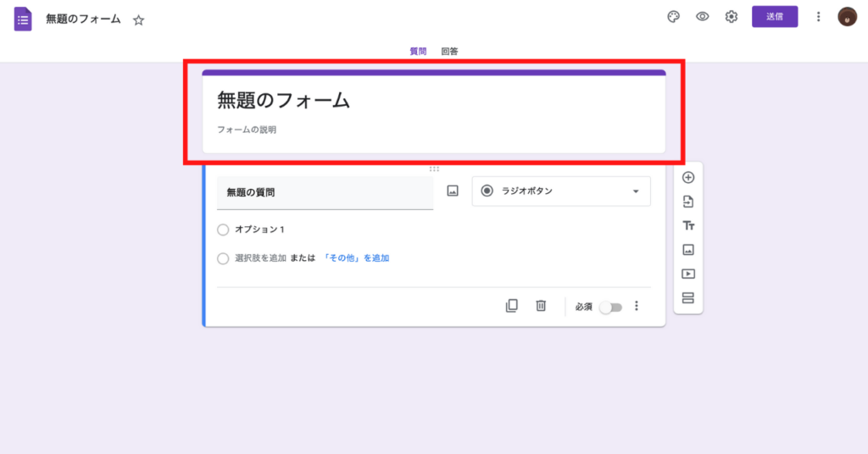Add an image from the side toolbar
868x454 pixels.
coord(688,250)
